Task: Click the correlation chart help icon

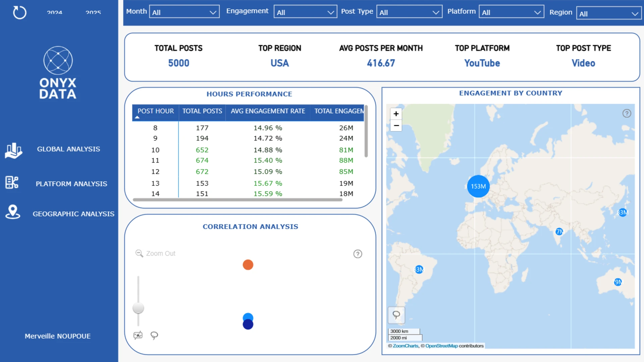Action: click(x=358, y=254)
